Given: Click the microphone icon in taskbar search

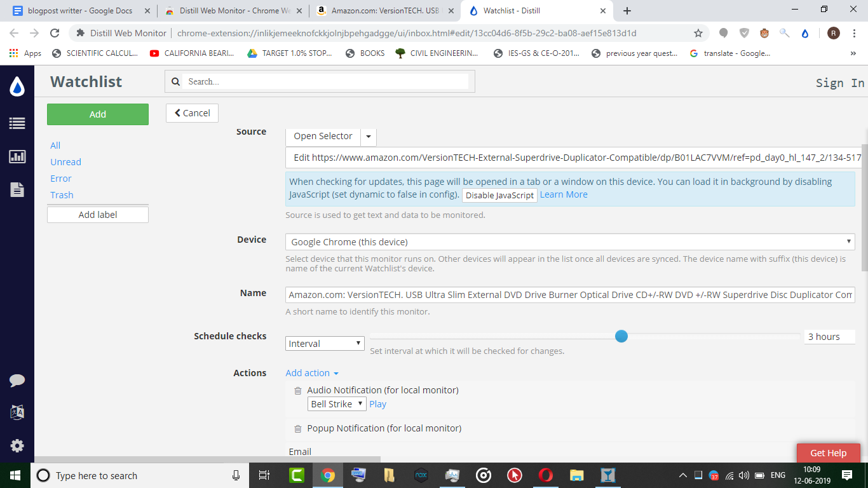Looking at the screenshot, I should point(236,475).
